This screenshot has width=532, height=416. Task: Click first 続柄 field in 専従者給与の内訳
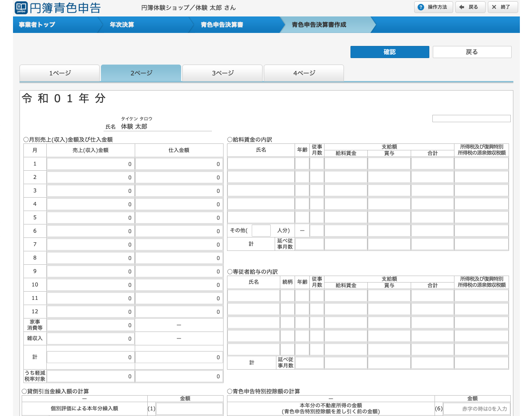pos(287,296)
